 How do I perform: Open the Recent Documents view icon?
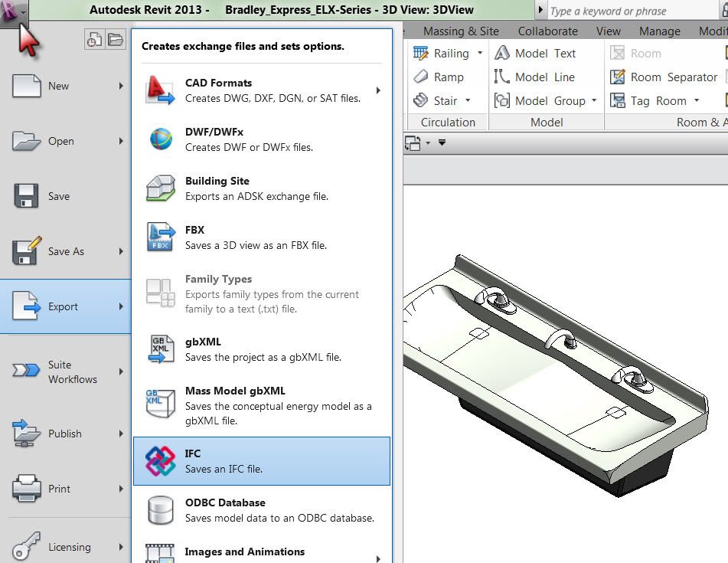(94, 40)
